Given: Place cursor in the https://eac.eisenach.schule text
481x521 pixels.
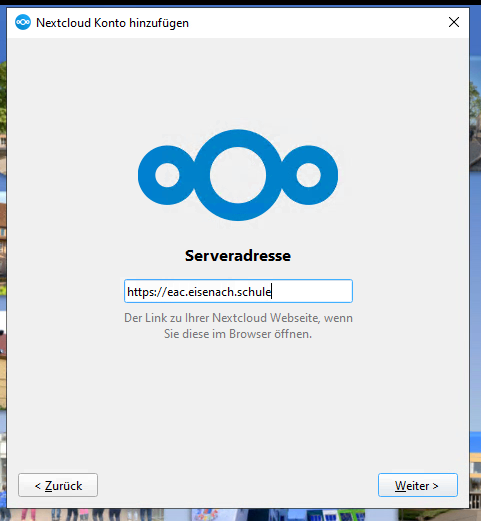Looking at the screenshot, I should (x=199, y=292).
